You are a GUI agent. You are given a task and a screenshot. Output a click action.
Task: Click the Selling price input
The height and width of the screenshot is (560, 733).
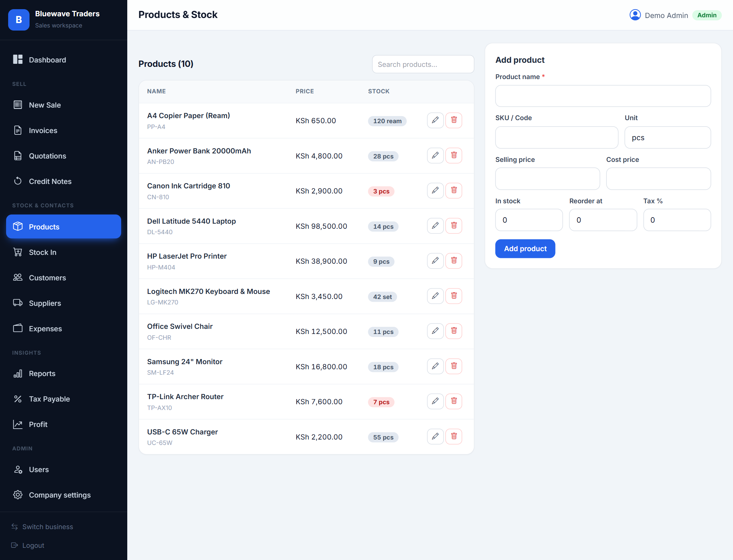[547, 179]
